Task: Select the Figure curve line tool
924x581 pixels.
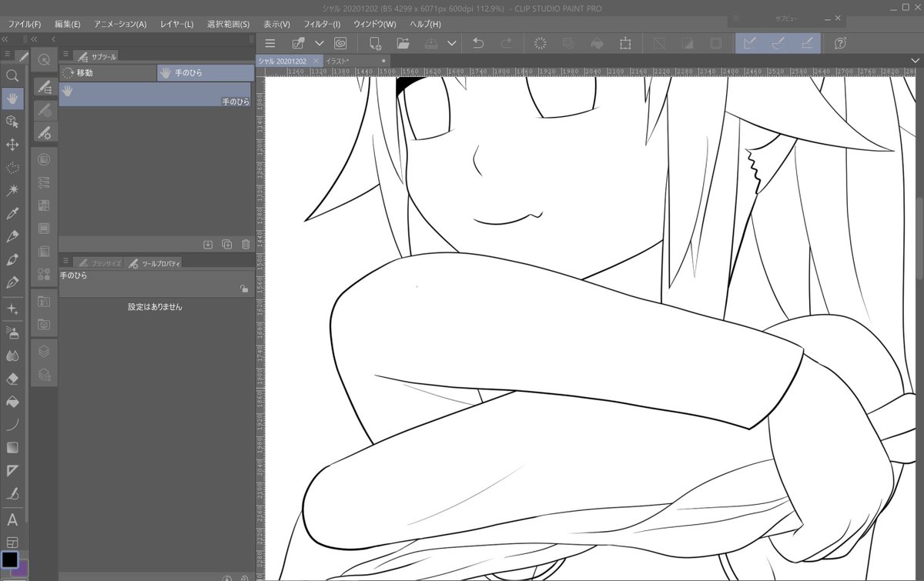Action: [12, 424]
